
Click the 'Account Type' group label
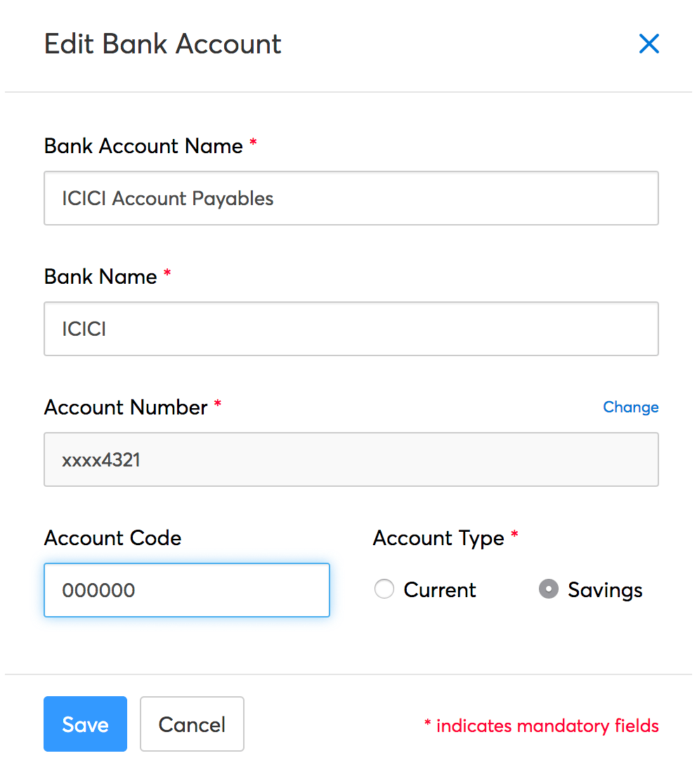click(x=438, y=538)
